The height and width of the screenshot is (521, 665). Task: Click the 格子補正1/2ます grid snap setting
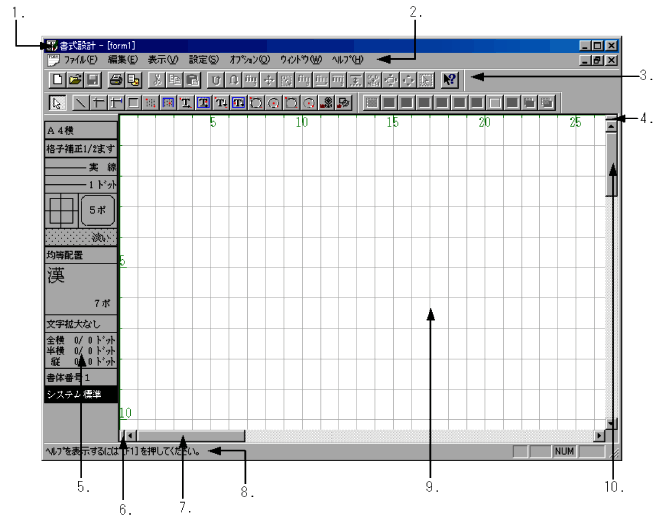point(80,148)
